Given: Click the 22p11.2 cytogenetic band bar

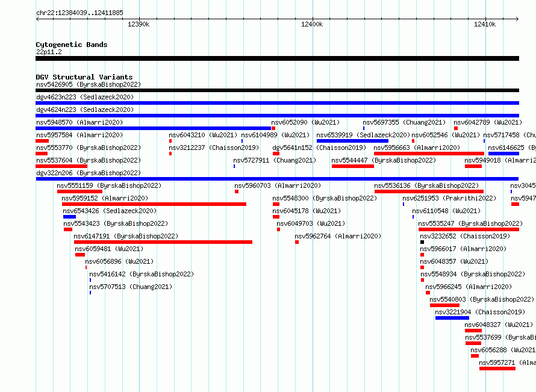Looking at the screenshot, I should click(x=277, y=58).
